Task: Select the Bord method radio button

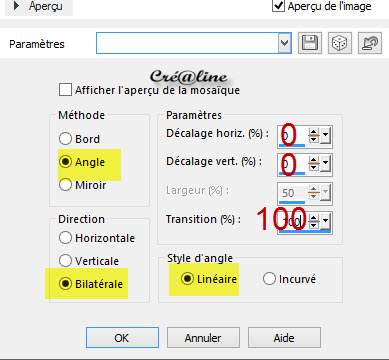Action: point(65,139)
